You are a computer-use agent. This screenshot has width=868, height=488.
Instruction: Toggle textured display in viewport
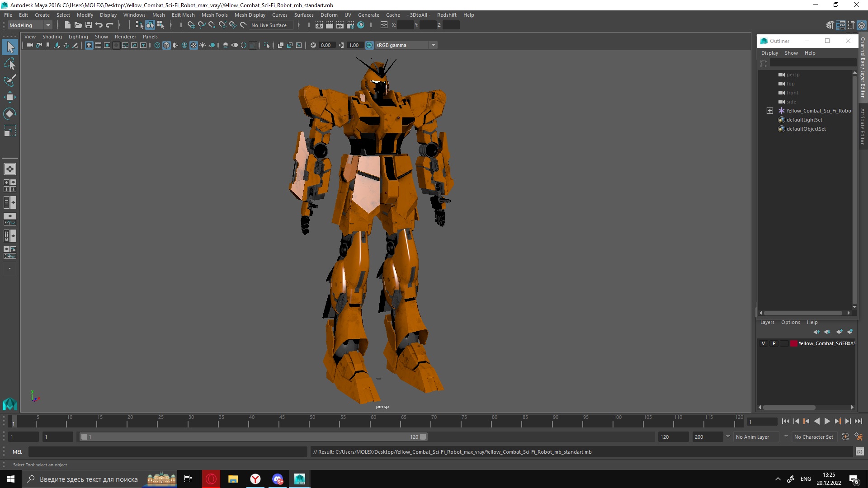coord(193,45)
